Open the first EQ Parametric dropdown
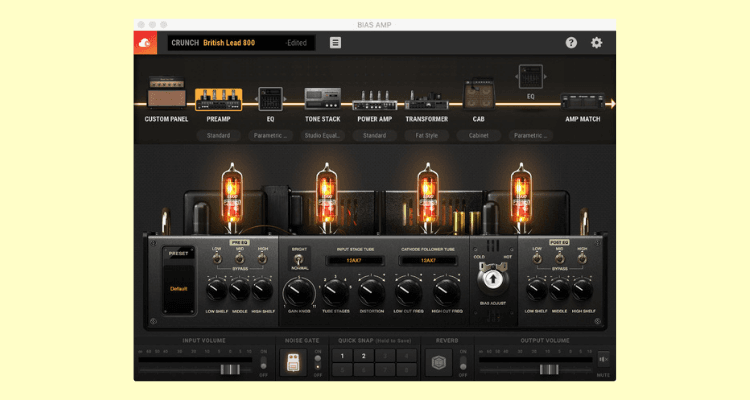The width and height of the screenshot is (750, 400). click(270, 135)
